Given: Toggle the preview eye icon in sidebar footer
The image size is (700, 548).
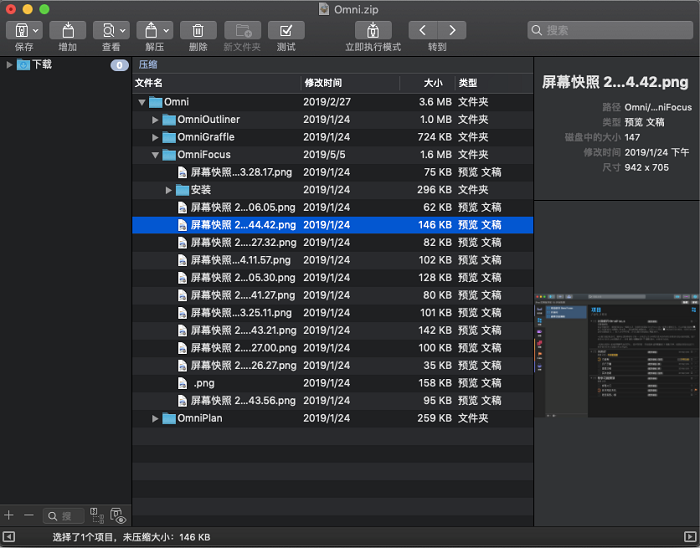Looking at the screenshot, I should click(x=119, y=516).
